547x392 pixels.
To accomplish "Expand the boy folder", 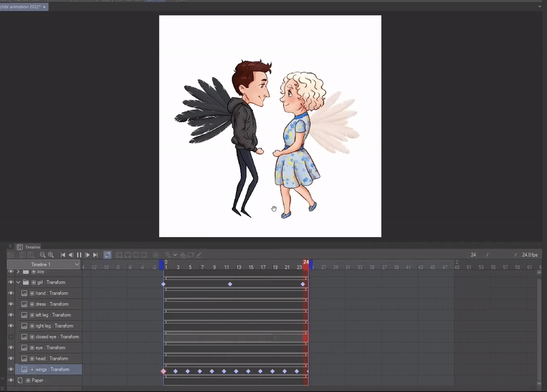I will coord(18,272).
